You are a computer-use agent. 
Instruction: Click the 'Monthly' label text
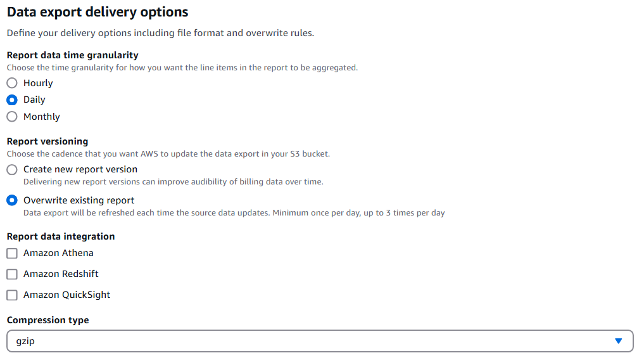click(x=42, y=117)
